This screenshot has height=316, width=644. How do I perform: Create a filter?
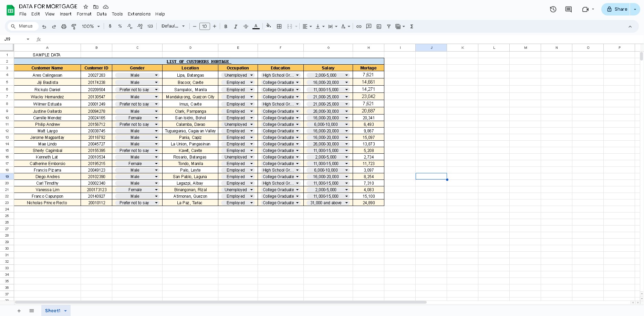point(389,26)
